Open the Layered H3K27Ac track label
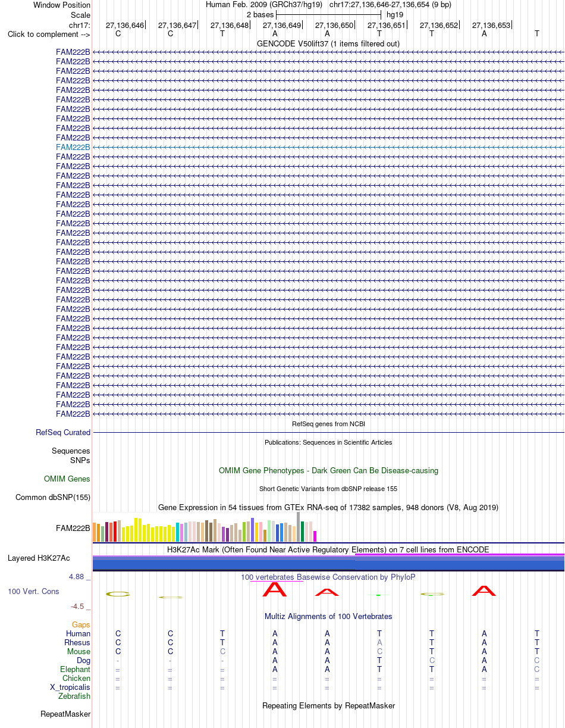 [39, 558]
